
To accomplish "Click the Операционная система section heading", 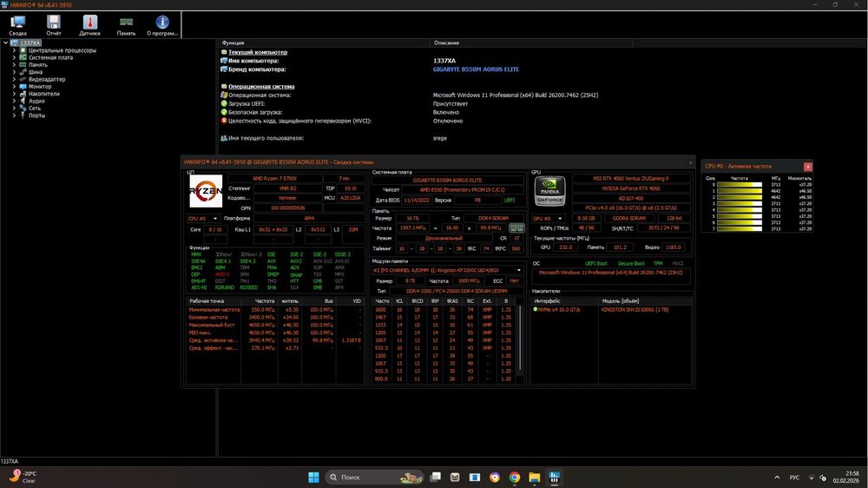I will pos(261,87).
